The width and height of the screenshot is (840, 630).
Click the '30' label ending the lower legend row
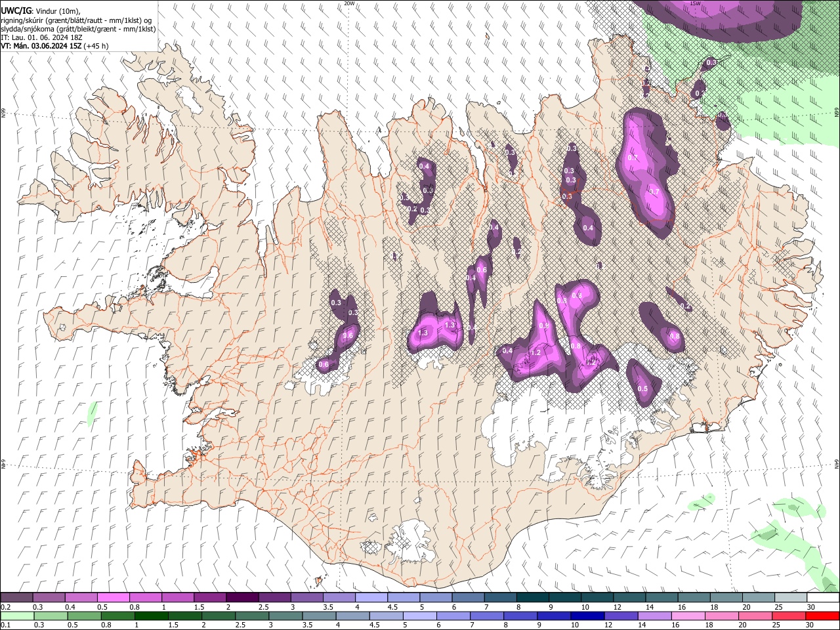[810, 625]
